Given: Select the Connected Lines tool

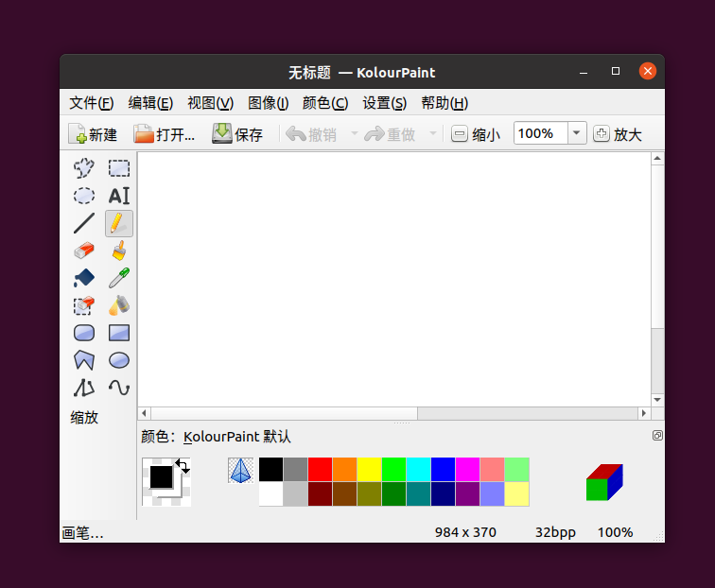Looking at the screenshot, I should coord(84,388).
